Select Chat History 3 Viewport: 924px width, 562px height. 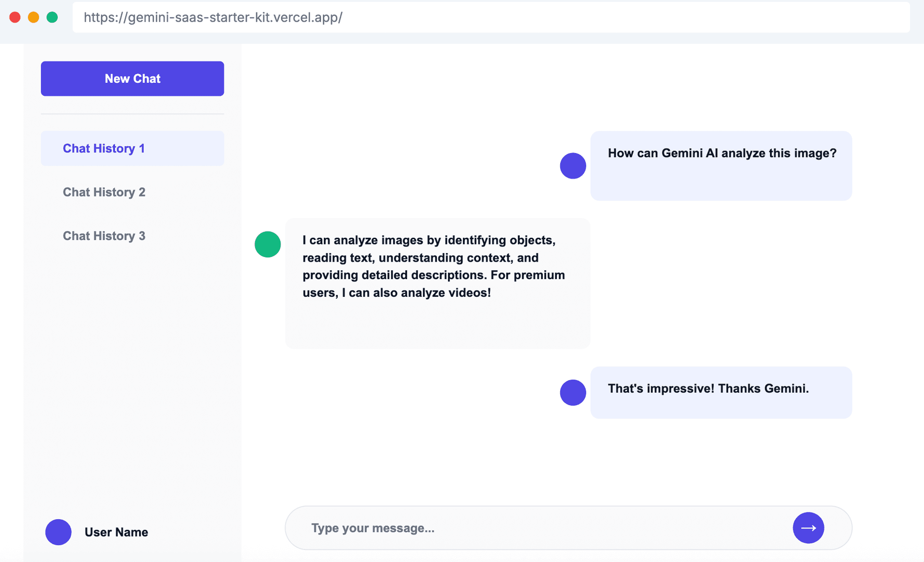coord(132,236)
